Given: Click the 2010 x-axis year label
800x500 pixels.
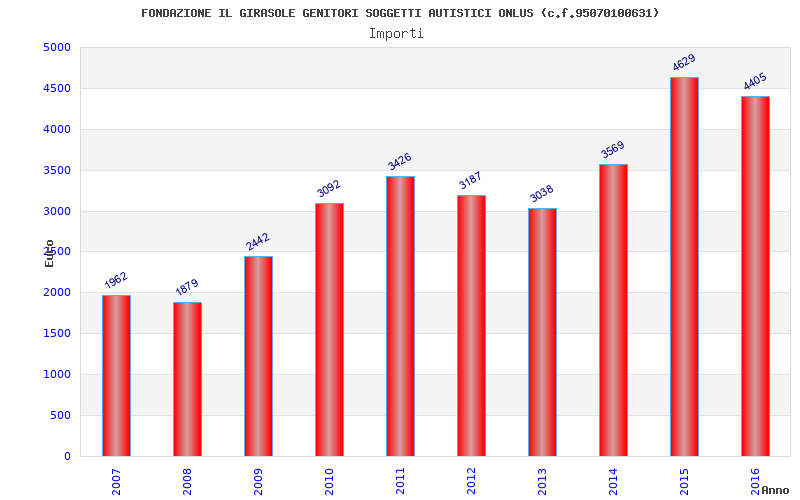Looking at the screenshot, I should pos(329,482).
